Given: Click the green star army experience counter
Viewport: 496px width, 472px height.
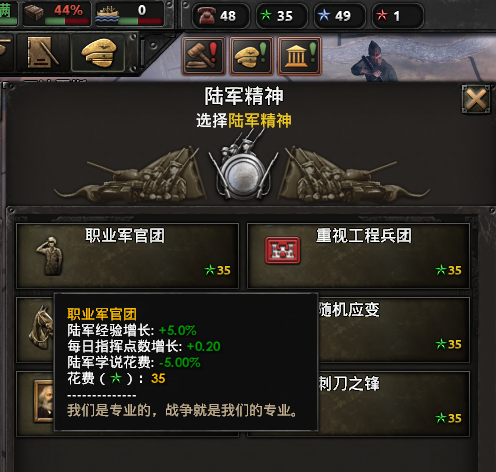Looking at the screenshot, I should click(x=282, y=16).
